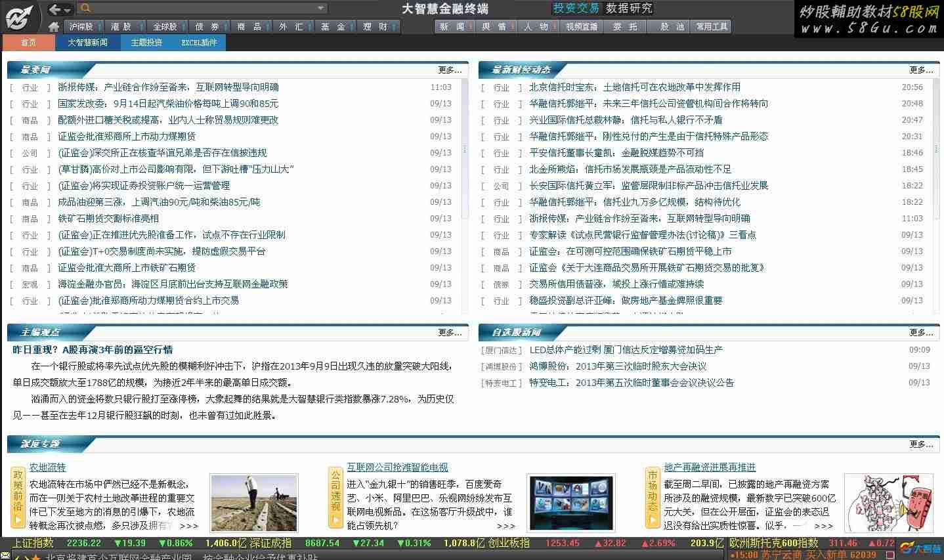This screenshot has height=560, width=944.
Task: Click 更多 in the 深度专题 panel
Action: coord(921,444)
